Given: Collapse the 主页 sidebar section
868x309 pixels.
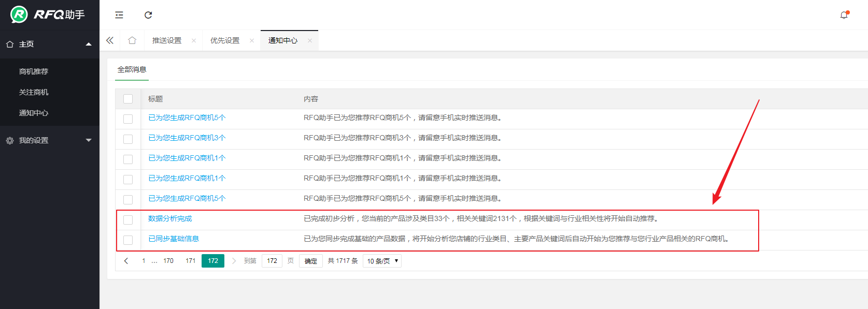Looking at the screenshot, I should (49, 45).
